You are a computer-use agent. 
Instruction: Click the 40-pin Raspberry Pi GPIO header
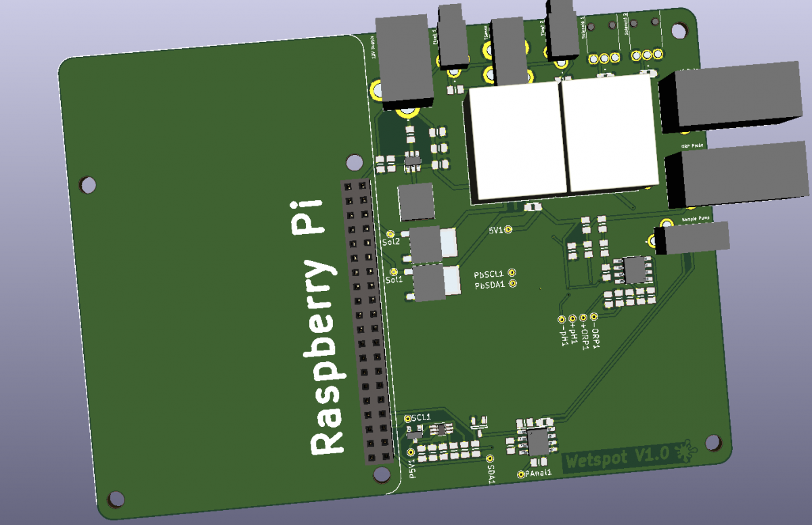(x=367, y=321)
